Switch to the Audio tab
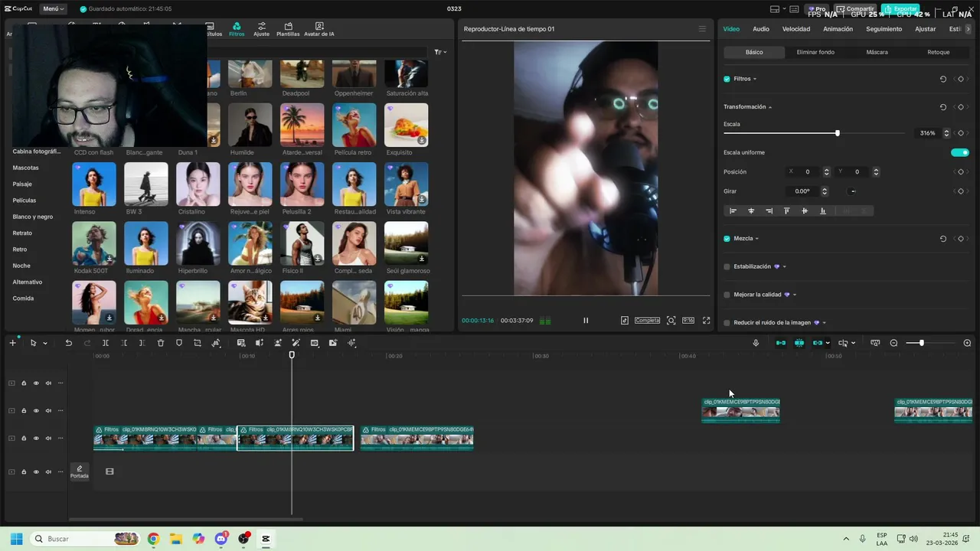The image size is (980, 551). [761, 29]
